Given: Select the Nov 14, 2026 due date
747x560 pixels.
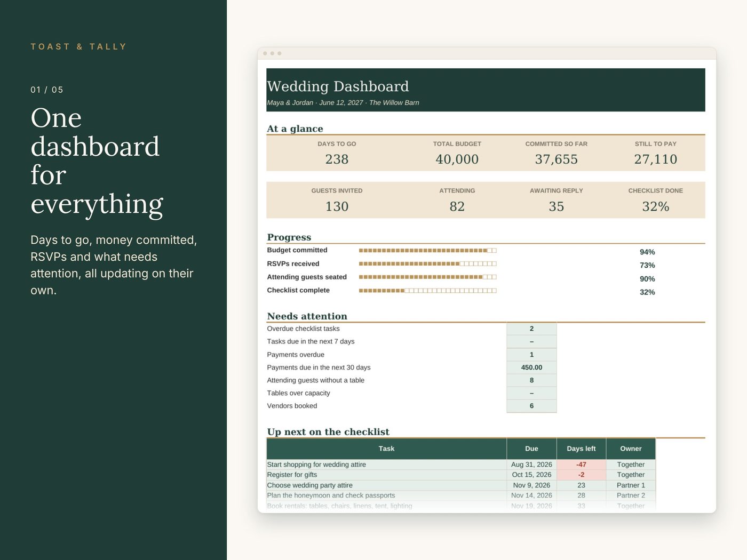Looking at the screenshot, I should [531, 495].
